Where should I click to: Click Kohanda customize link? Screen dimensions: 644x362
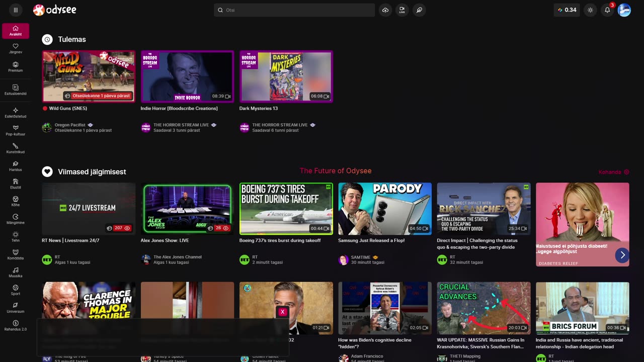(x=613, y=172)
